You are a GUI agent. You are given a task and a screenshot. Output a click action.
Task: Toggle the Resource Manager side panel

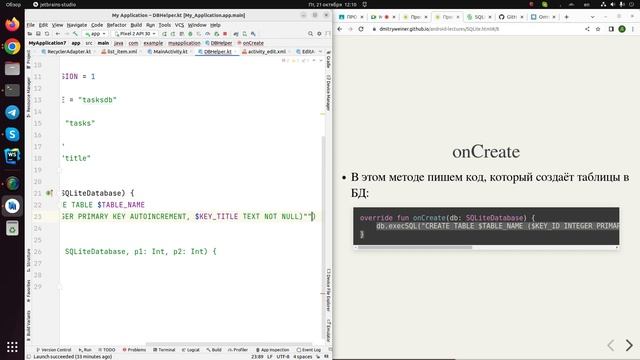tap(28, 98)
